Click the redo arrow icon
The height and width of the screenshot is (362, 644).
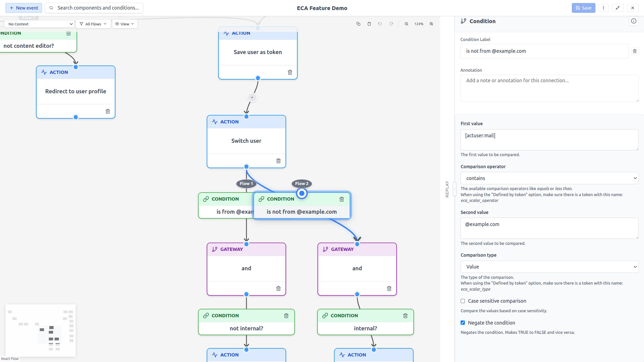(x=391, y=24)
